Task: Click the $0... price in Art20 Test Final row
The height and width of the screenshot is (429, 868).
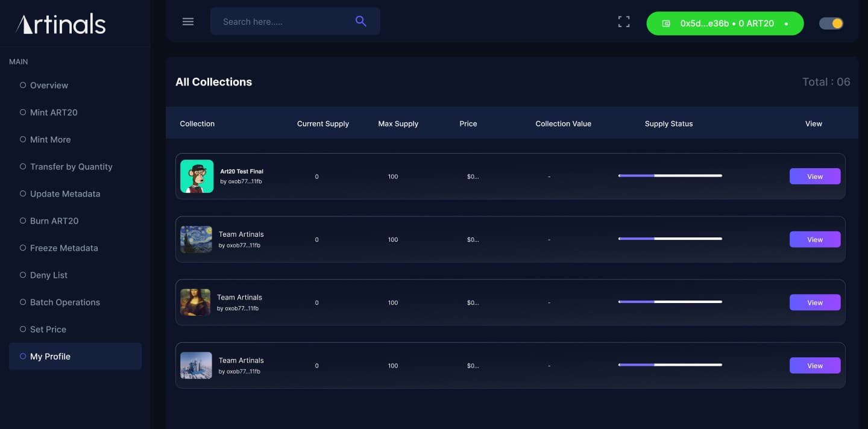Action: pyautogui.click(x=473, y=177)
